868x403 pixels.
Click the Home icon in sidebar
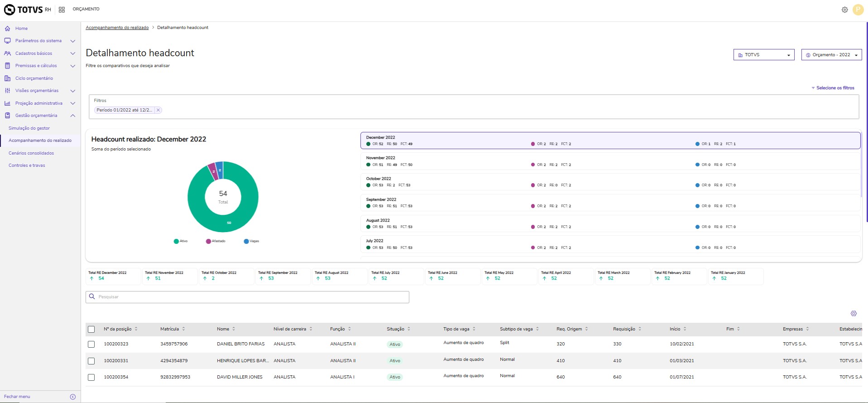(7, 29)
